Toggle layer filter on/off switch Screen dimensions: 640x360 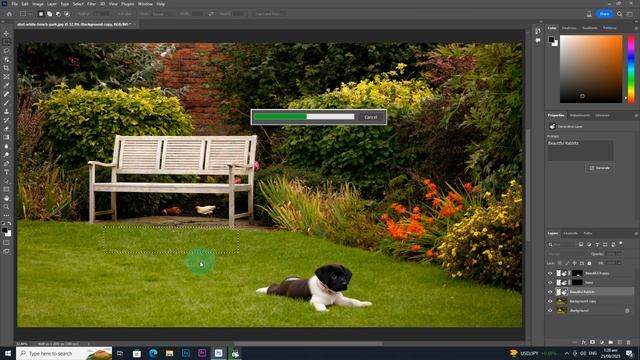click(621, 244)
